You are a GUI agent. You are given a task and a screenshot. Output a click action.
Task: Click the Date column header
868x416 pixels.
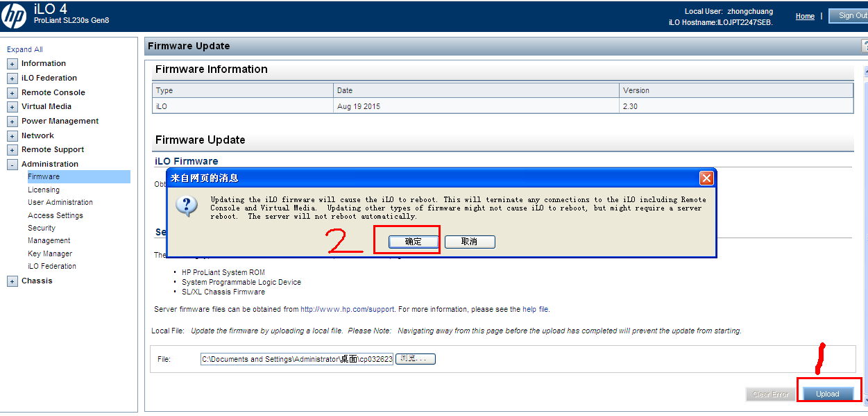[476, 90]
